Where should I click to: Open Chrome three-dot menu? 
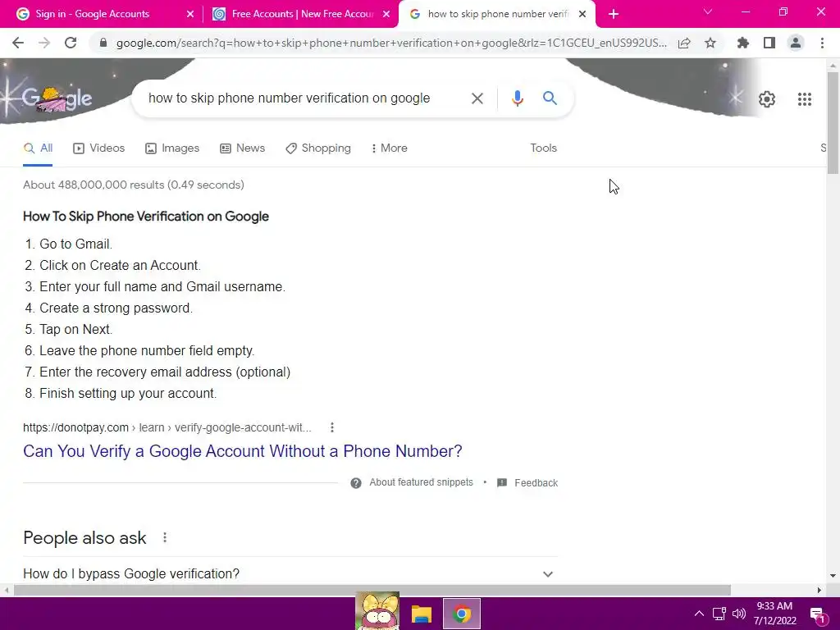(822, 43)
